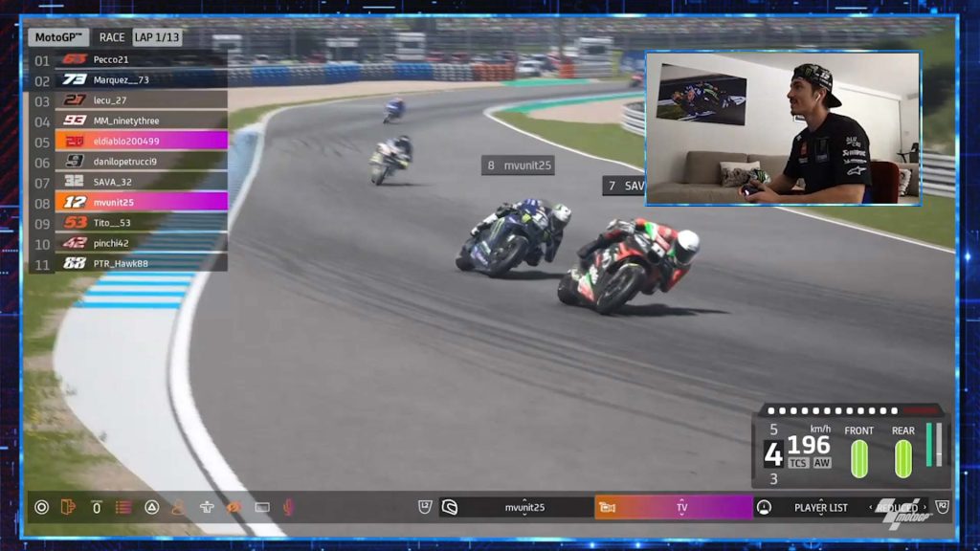The height and width of the screenshot is (551, 980).
Task: Select leaderboard row Pecco21
Action: point(142,59)
